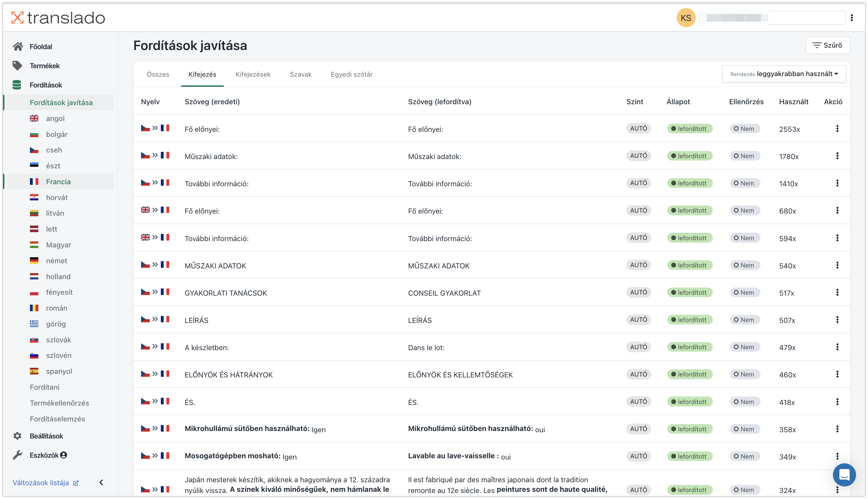Open the Szűrő filter panel
The height and width of the screenshot is (499, 868).
(x=828, y=45)
